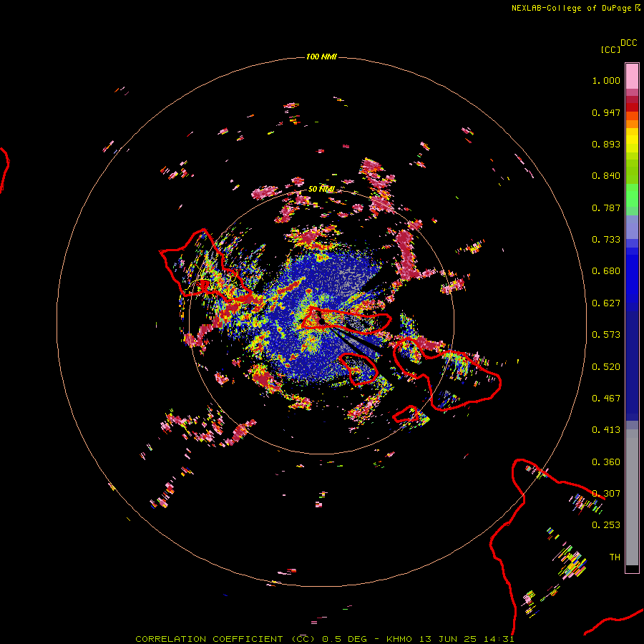Viewport: 644px width, 644px height.
Task: Click the 0.573 scale label
Action: click(606, 335)
